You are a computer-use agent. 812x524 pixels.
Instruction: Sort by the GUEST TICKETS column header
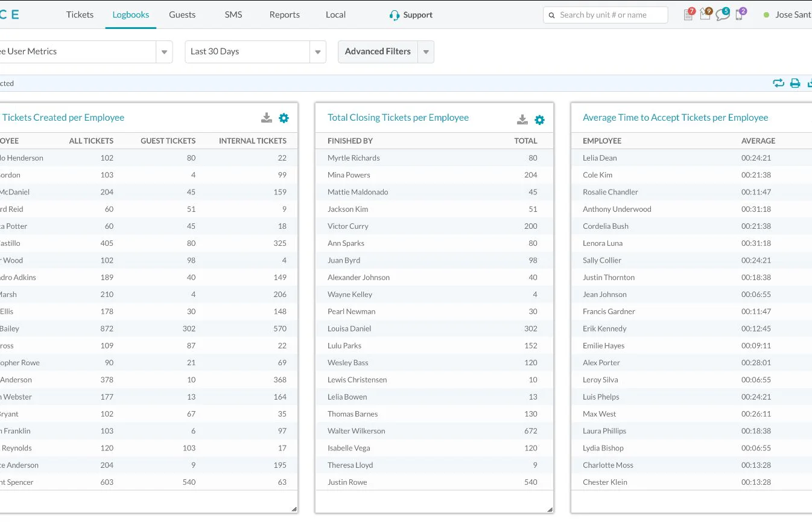[x=168, y=141]
